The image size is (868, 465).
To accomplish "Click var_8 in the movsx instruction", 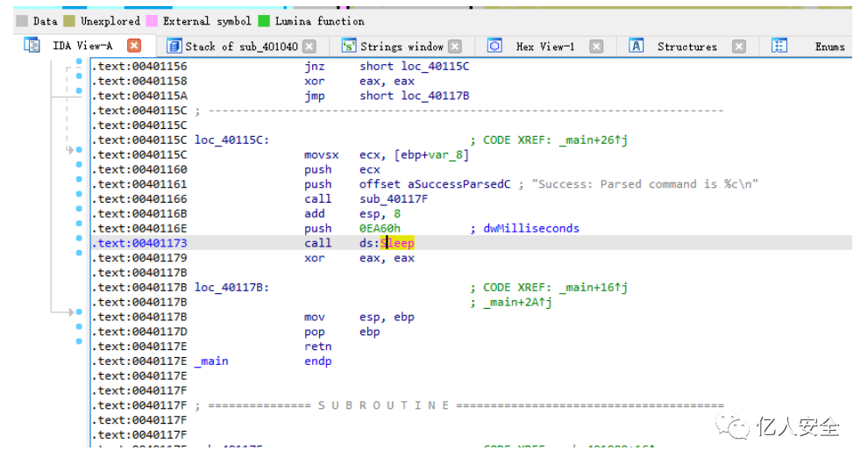I will point(445,155).
